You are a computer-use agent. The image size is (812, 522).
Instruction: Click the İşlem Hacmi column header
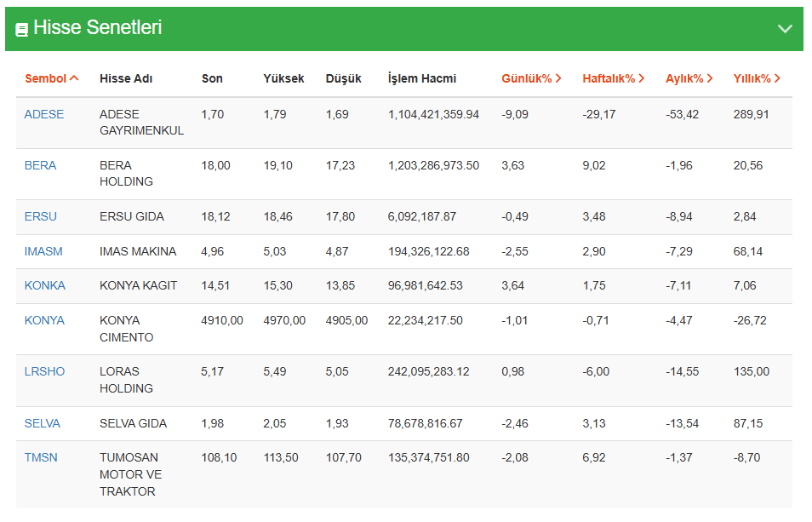coord(421,78)
